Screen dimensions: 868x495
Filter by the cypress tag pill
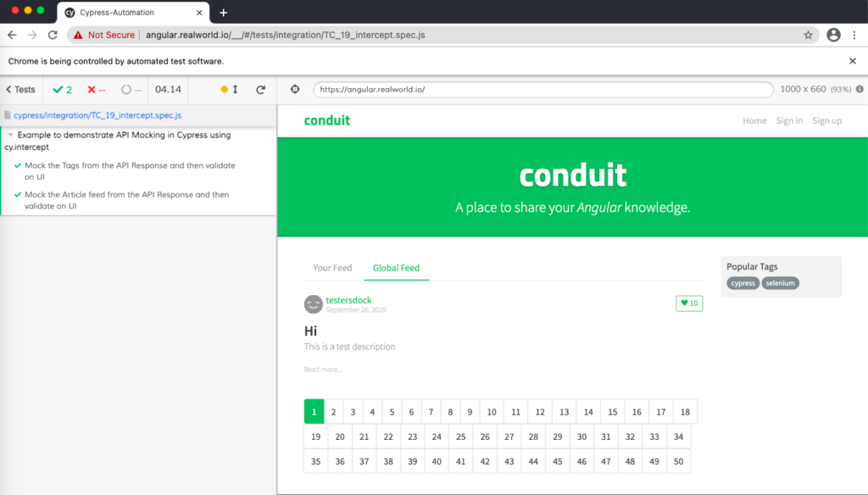(743, 283)
